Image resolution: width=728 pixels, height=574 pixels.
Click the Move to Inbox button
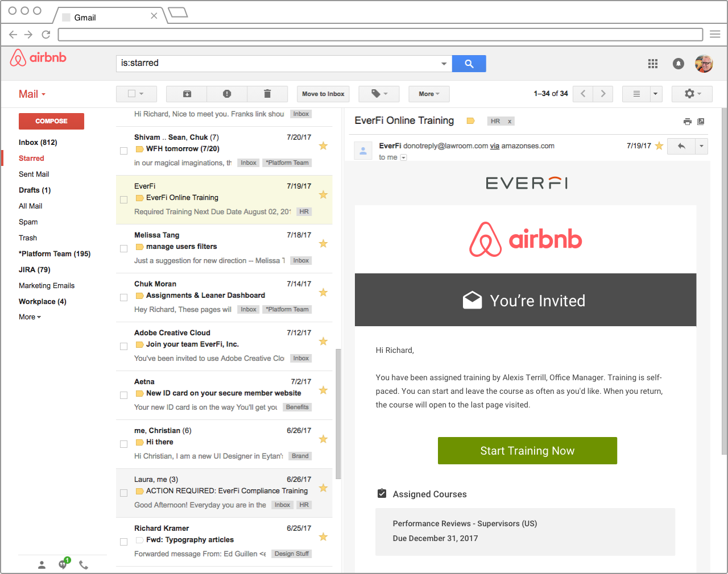(x=323, y=94)
